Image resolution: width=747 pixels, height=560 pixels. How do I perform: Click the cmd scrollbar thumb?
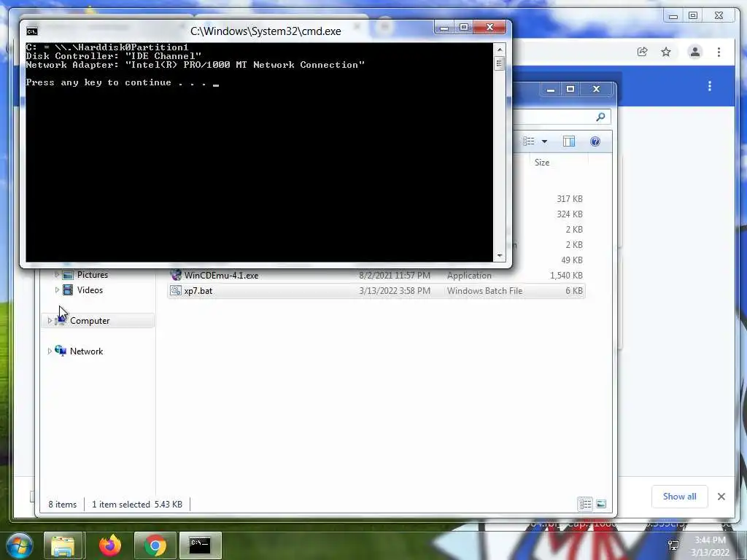[499, 63]
